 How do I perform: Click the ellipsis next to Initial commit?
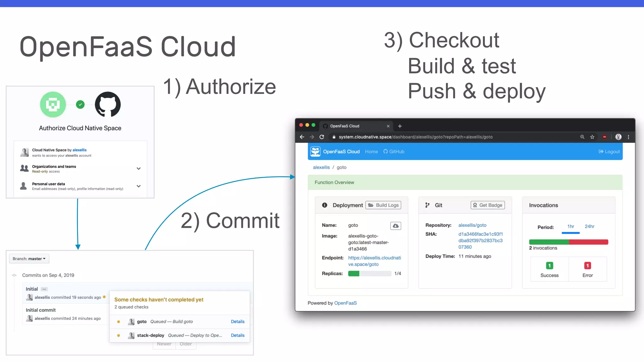(44, 289)
